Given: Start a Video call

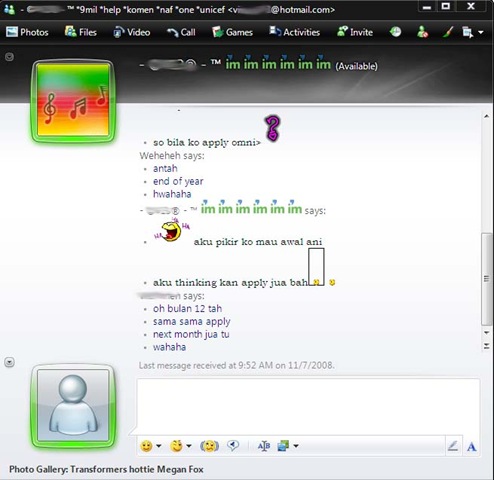Looking at the screenshot, I should point(131,32).
